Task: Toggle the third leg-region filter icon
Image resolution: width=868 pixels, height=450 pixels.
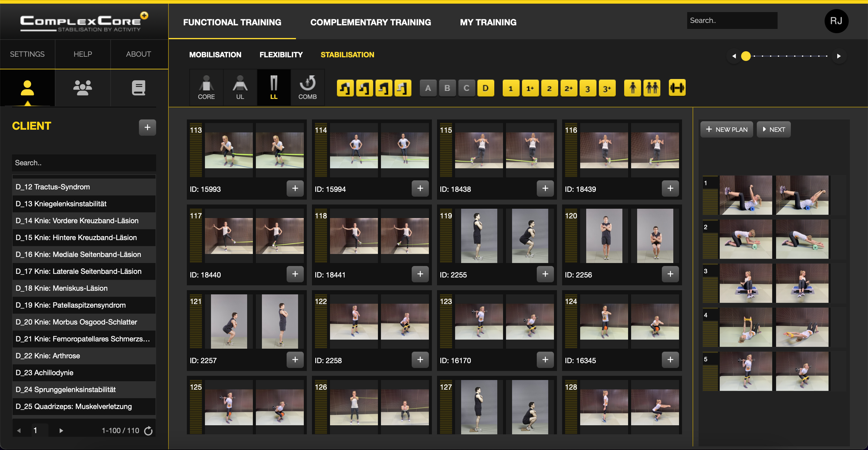Action: [383, 88]
